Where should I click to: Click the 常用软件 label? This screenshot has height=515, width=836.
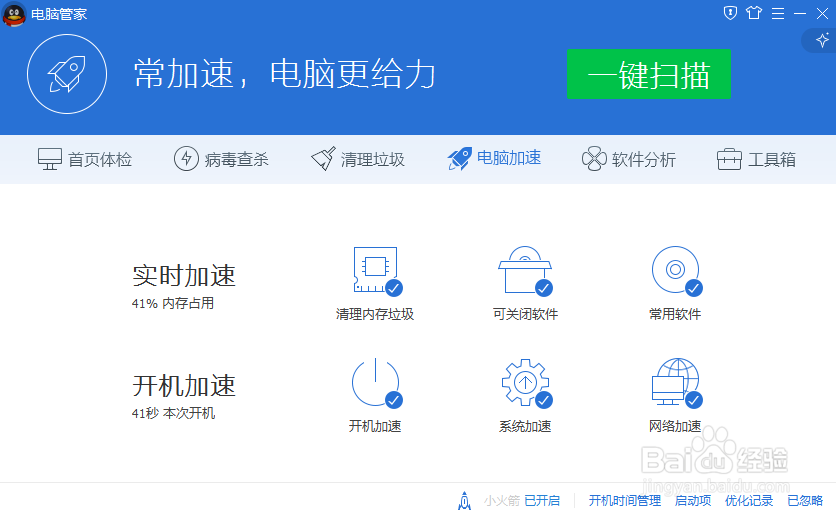point(675,314)
